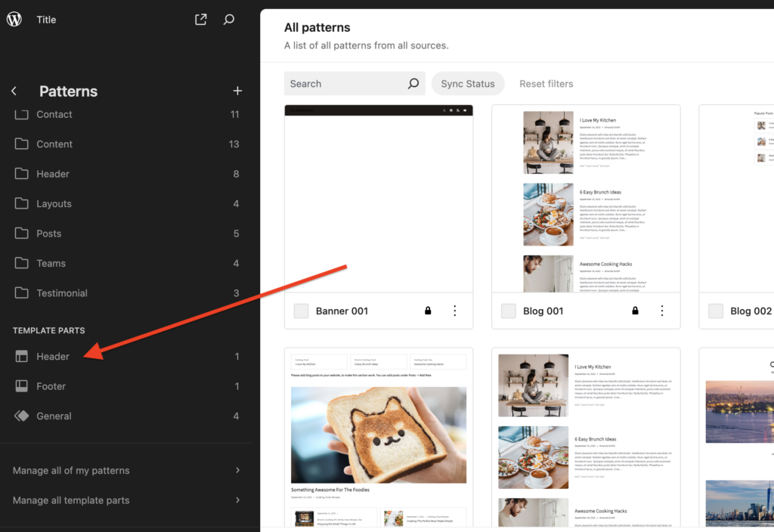Open the Teams patterns category
Screen dimensions: 774x532
coord(127,263)
